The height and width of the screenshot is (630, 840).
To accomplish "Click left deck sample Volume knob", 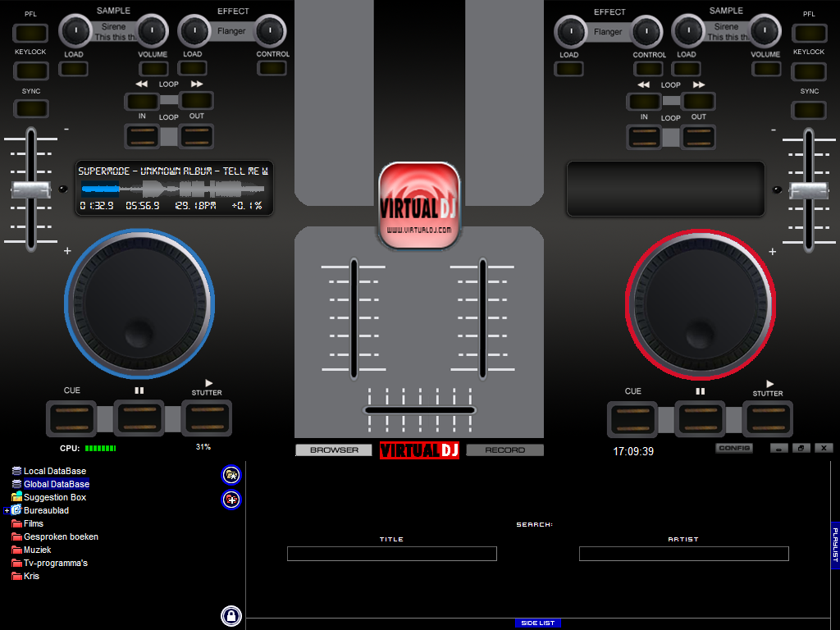I will (152, 31).
